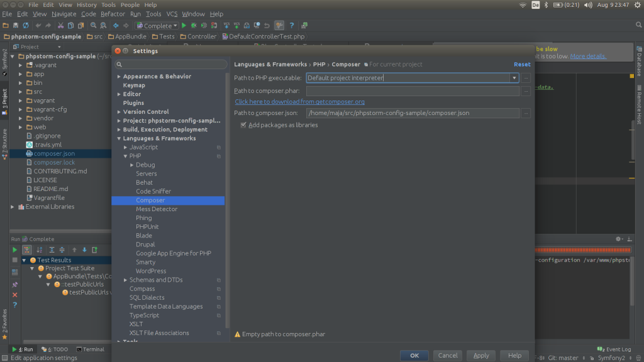The image size is (644, 362).
Task: Click the Reset link in Settings
Action: pyautogui.click(x=522, y=65)
